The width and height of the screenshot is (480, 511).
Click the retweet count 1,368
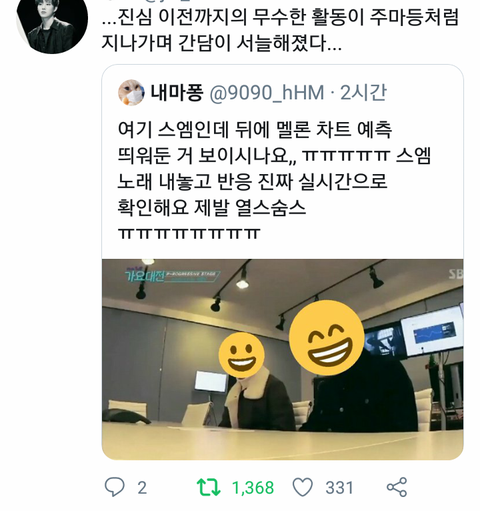pos(253,488)
